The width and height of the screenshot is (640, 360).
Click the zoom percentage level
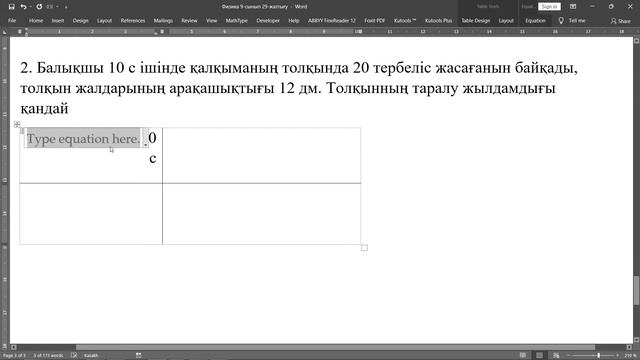click(x=631, y=356)
